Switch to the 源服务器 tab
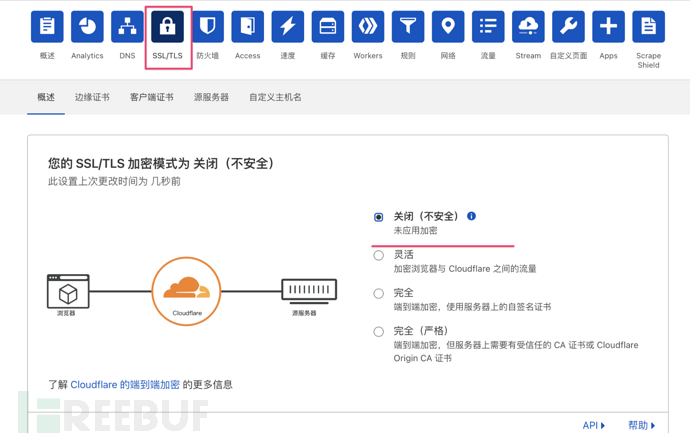 click(x=211, y=97)
